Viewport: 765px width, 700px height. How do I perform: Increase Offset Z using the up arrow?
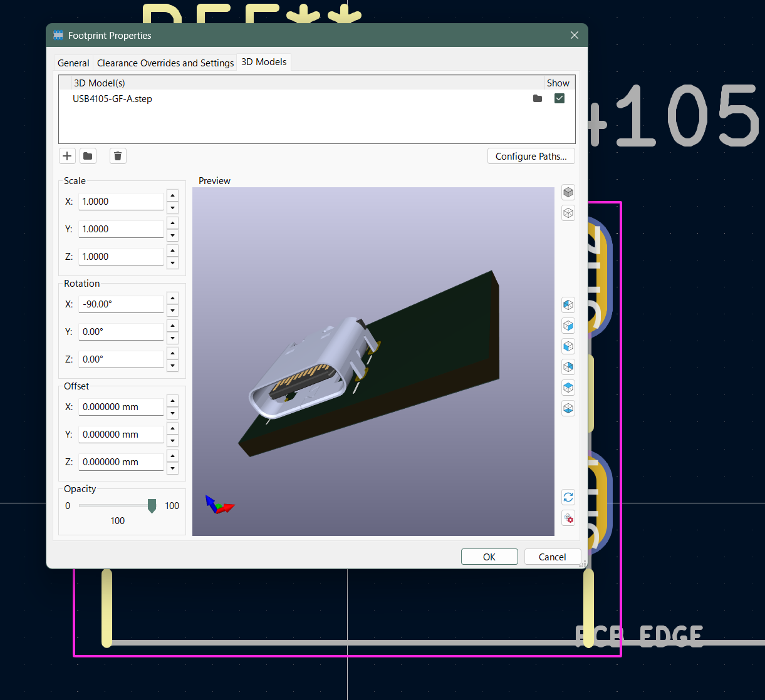(x=173, y=456)
